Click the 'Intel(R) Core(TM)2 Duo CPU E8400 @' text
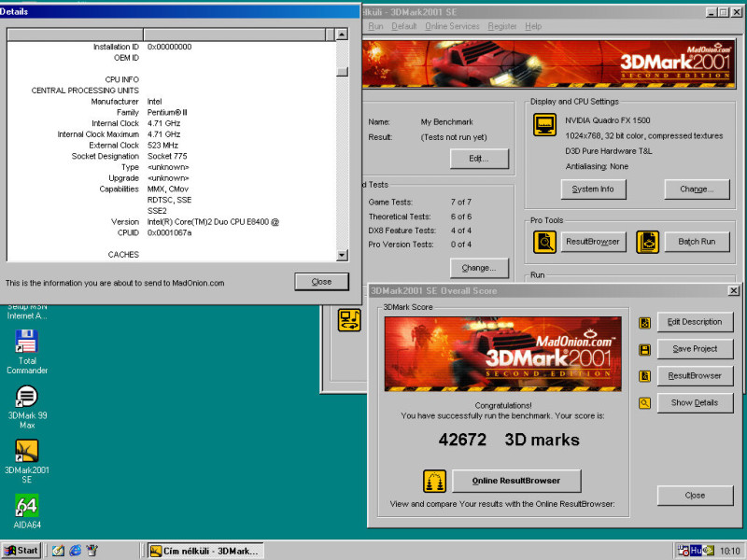Image resolution: width=747 pixels, height=560 pixels. coord(213,222)
